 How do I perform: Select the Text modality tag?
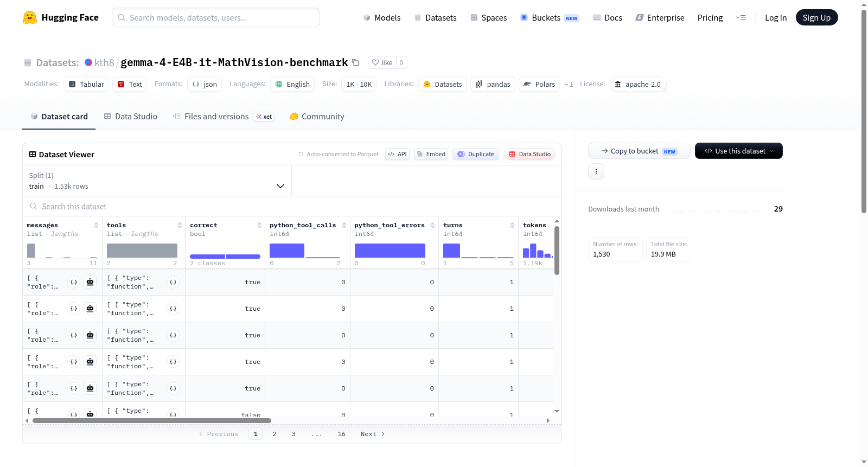[130, 84]
